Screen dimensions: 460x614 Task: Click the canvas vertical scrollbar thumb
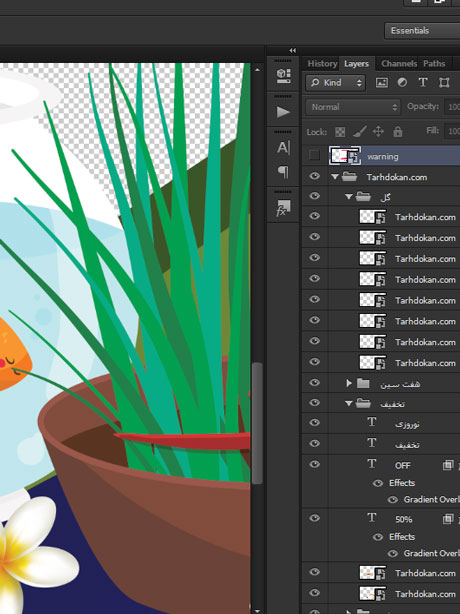257,423
